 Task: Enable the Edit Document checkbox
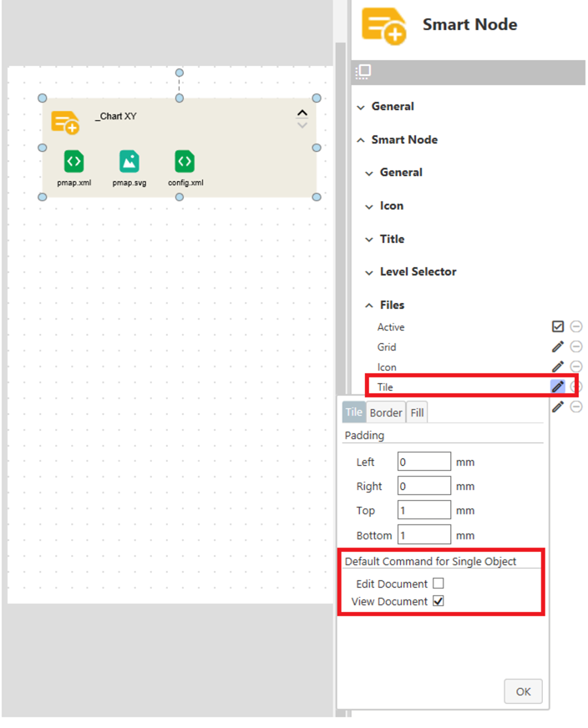(x=438, y=584)
